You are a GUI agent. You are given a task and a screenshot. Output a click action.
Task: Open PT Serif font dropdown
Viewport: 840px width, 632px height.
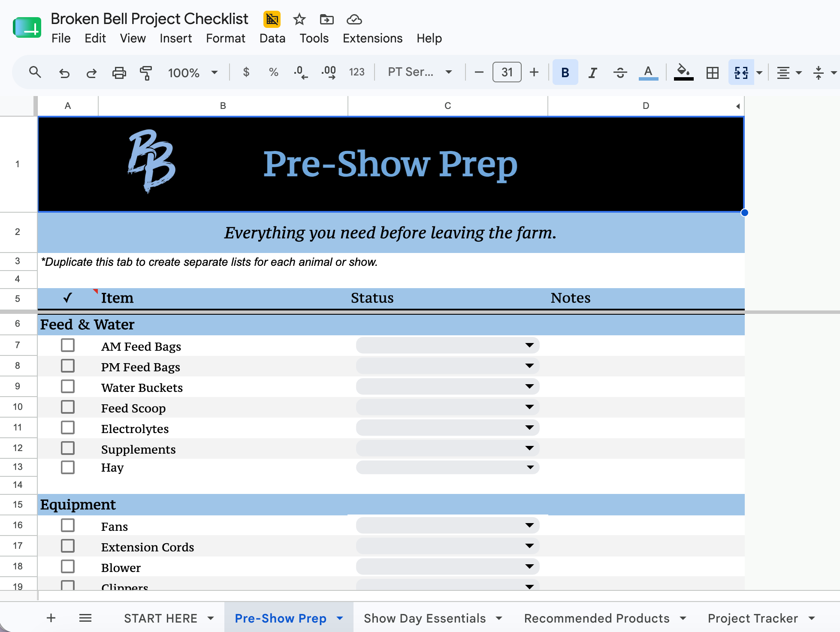pos(420,72)
